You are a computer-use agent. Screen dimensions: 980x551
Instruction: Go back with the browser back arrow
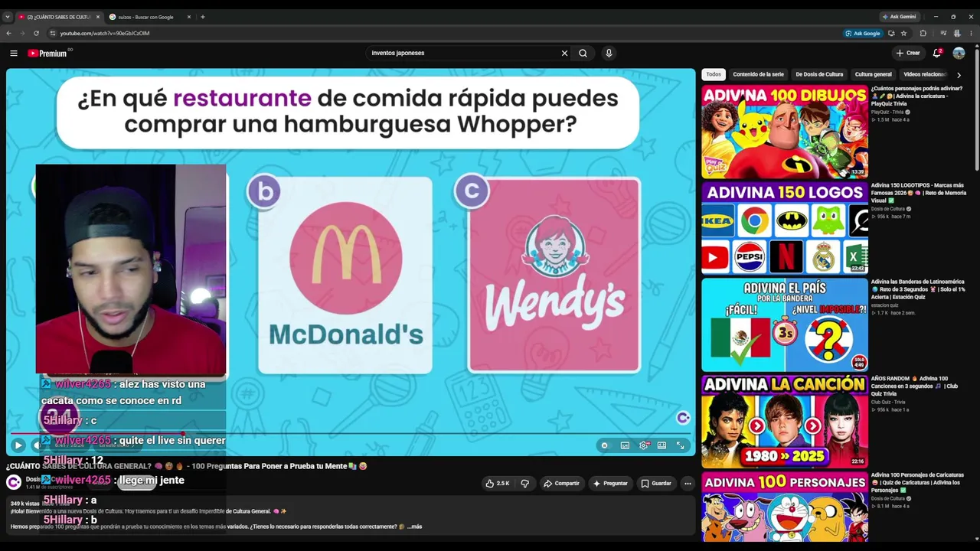(x=9, y=33)
